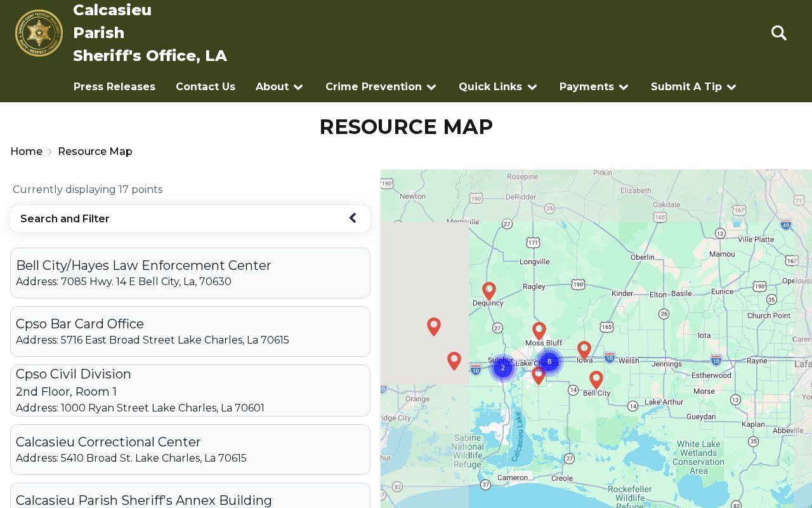
Task: Click the map pin at Iowa
Action: [584, 350]
